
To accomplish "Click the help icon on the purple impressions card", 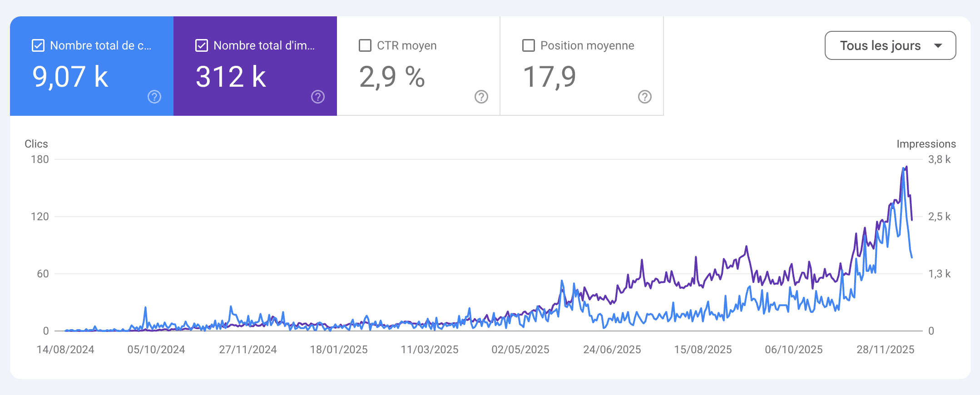I will (318, 97).
